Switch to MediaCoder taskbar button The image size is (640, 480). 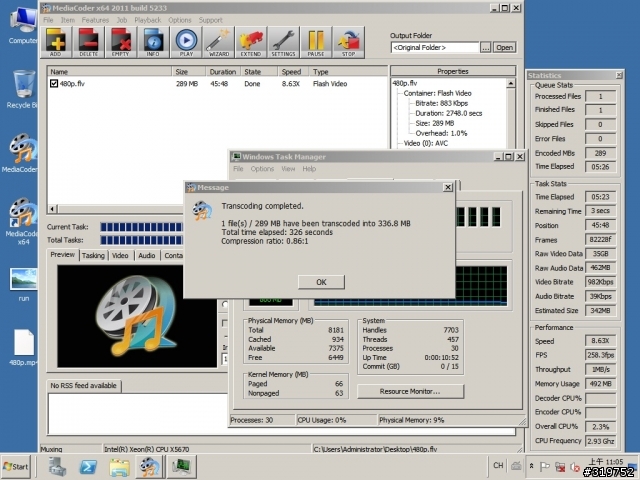(149, 467)
